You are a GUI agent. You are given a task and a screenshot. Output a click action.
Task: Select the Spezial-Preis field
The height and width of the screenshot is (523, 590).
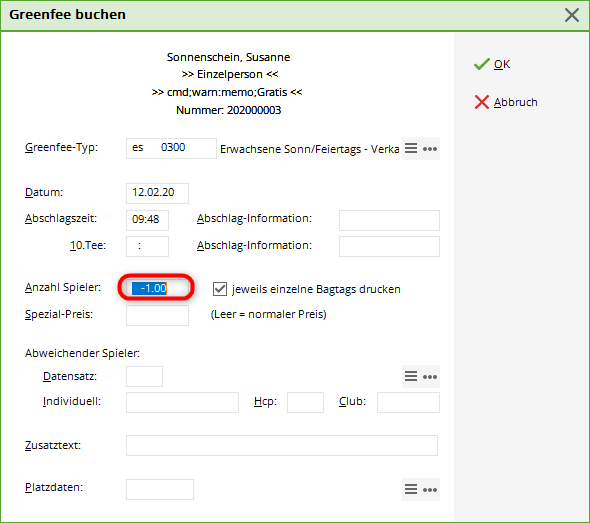157,315
